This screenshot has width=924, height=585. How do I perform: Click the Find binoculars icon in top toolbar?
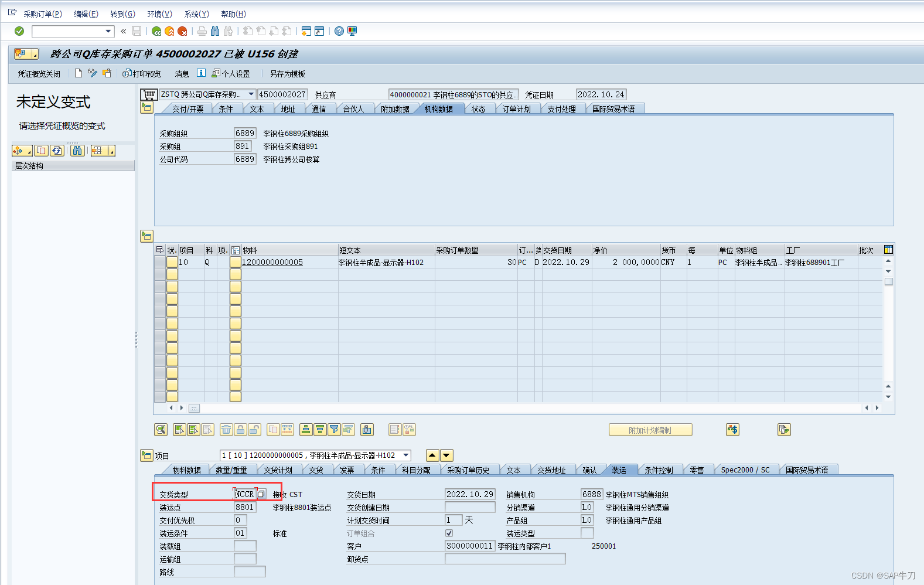click(215, 31)
